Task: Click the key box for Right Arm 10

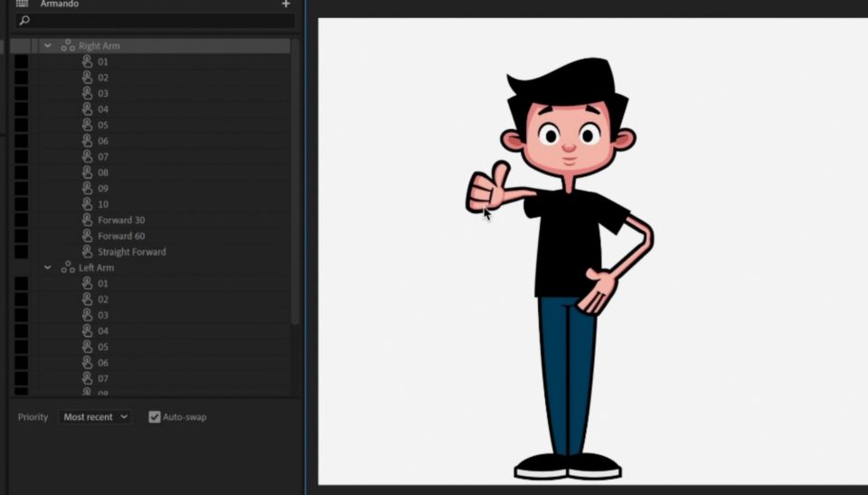Action: [x=21, y=204]
